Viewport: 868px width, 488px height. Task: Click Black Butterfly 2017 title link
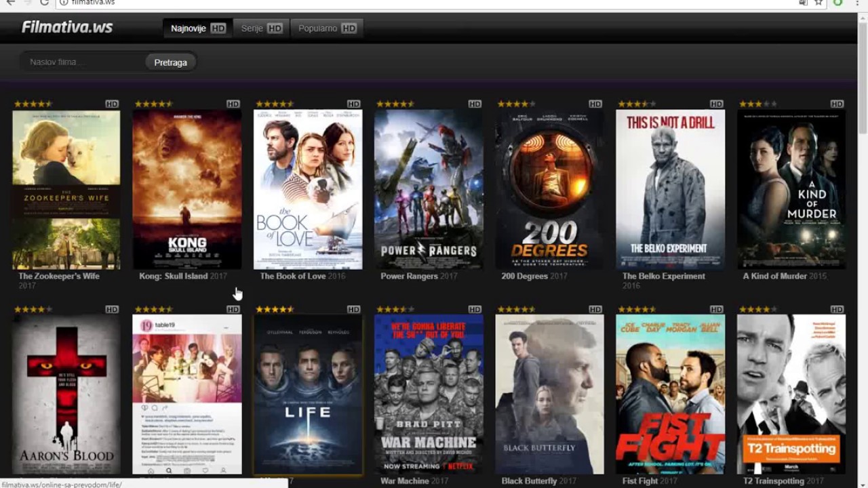[540, 481]
